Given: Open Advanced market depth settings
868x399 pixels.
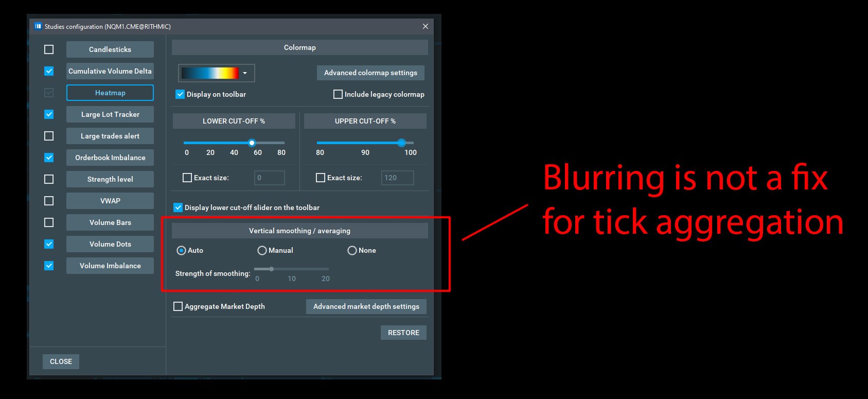Looking at the screenshot, I should pos(366,306).
